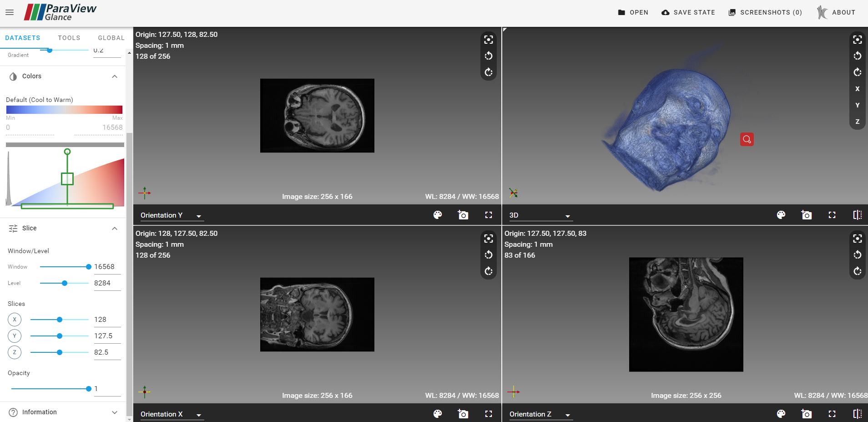Rotate Orientation X view clockwise

click(x=489, y=271)
